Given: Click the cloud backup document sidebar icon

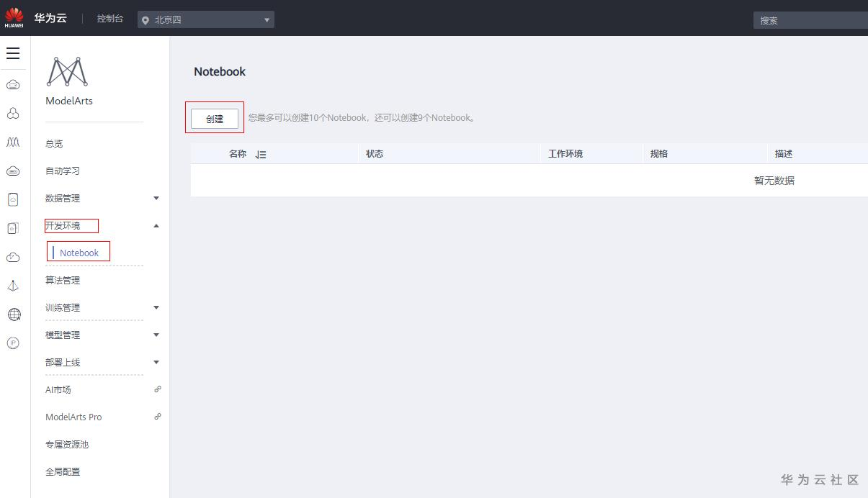Looking at the screenshot, I should click(13, 228).
